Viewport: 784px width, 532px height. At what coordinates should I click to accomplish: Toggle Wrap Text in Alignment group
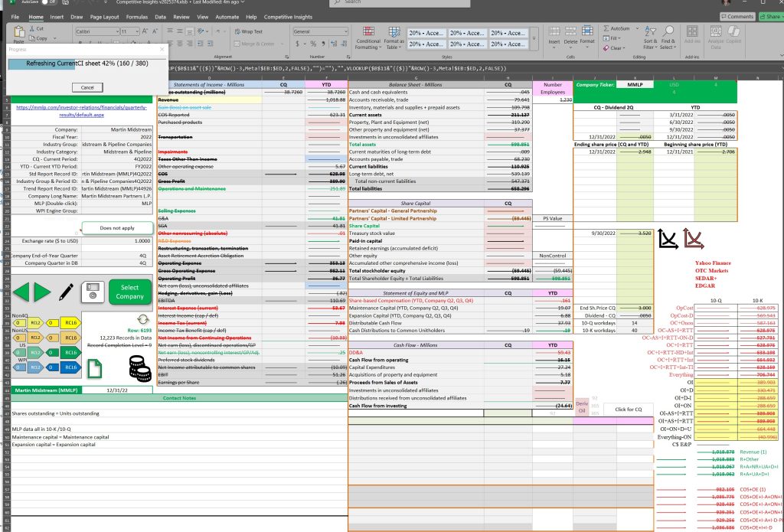click(x=249, y=31)
